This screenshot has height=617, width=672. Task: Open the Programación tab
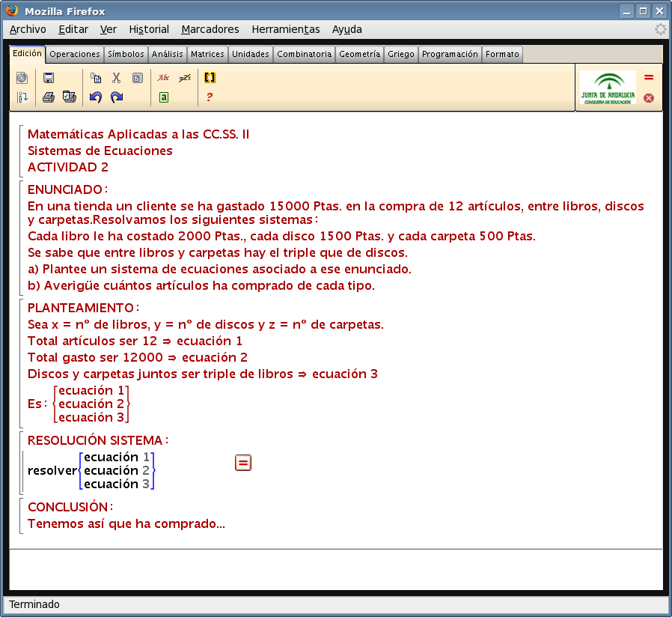coord(450,54)
